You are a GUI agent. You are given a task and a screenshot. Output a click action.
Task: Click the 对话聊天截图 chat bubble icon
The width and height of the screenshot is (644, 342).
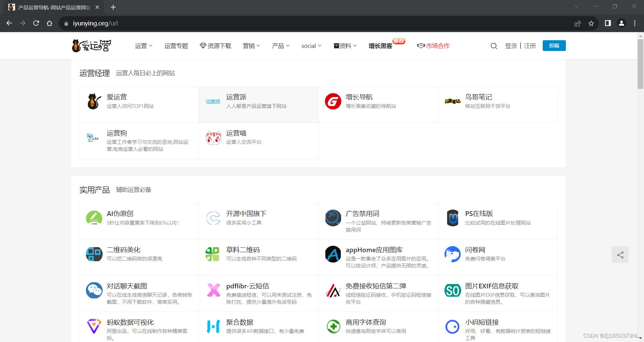94,290
